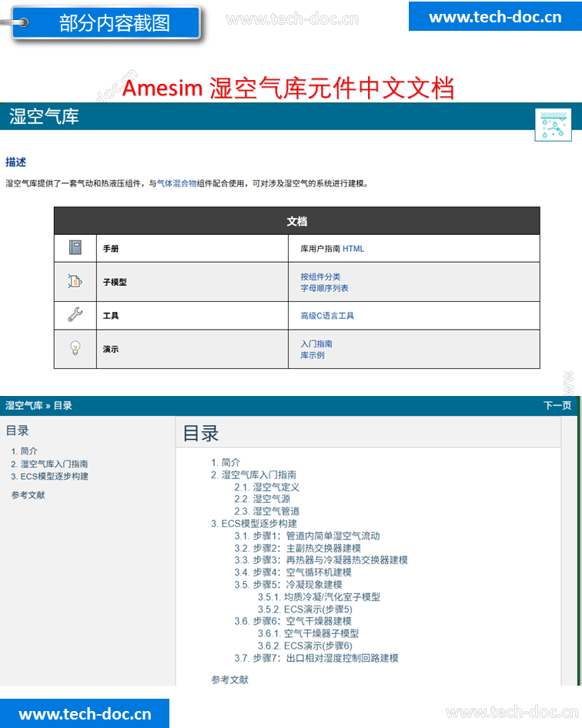Open main contents entry 2. 湿空气库入门指南
The image size is (582, 728).
pos(253,475)
